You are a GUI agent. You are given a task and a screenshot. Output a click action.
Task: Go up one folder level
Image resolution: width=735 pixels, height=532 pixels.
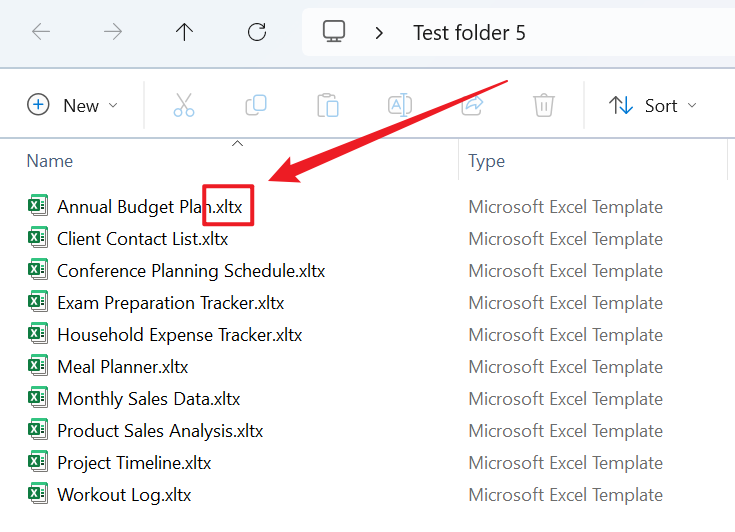[184, 32]
